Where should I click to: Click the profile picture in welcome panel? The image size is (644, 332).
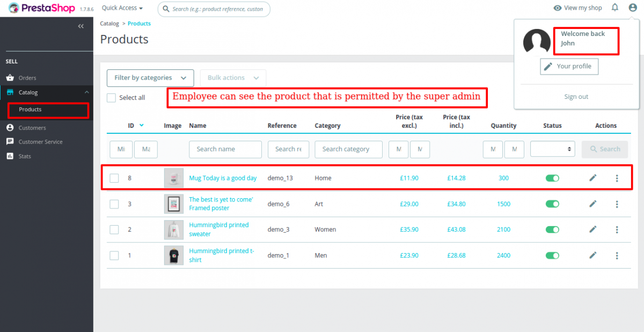point(537,42)
